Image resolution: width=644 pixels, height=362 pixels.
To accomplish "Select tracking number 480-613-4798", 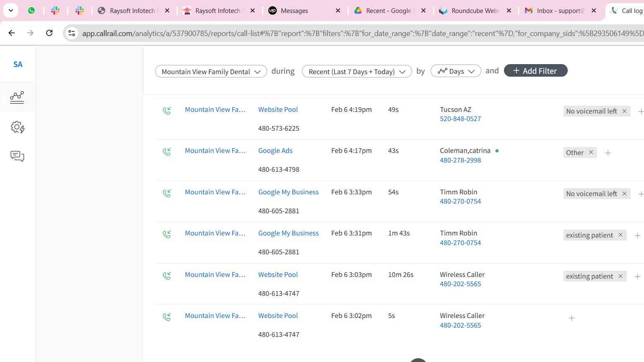I will pos(279,169).
